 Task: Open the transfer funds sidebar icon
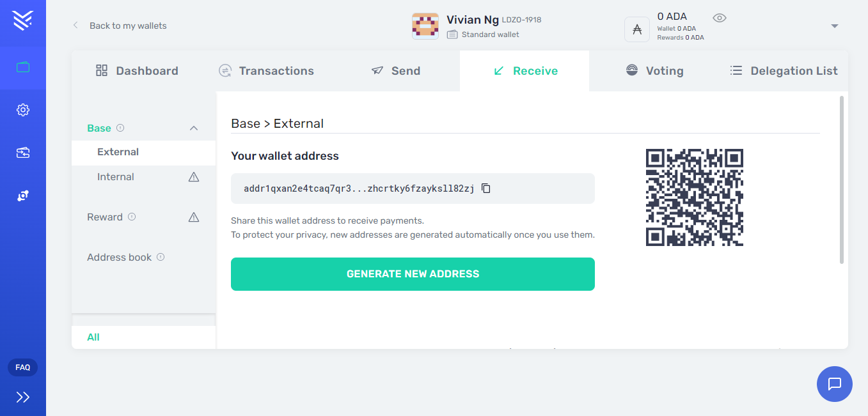click(x=23, y=153)
